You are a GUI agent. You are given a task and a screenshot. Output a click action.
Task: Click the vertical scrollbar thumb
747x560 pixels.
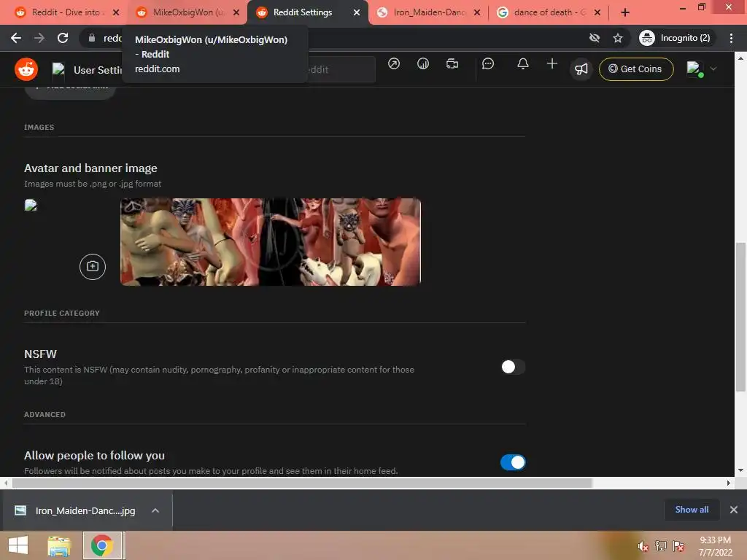point(740,316)
